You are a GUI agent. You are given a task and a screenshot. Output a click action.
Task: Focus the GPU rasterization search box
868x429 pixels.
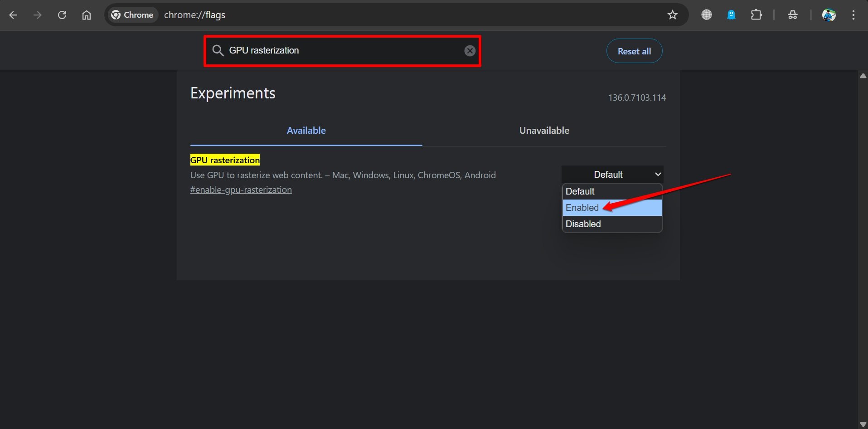(x=342, y=51)
